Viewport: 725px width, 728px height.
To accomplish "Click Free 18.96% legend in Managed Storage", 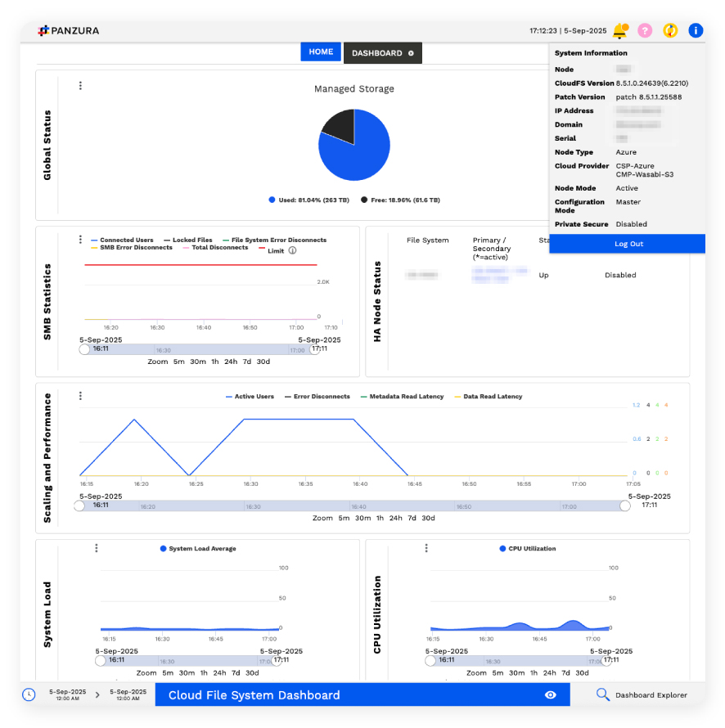I will 400,200.
